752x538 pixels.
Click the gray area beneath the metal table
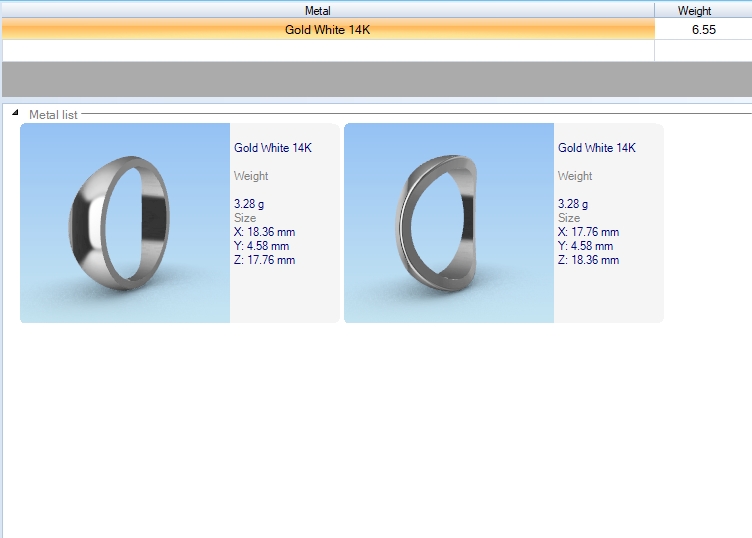[376, 79]
